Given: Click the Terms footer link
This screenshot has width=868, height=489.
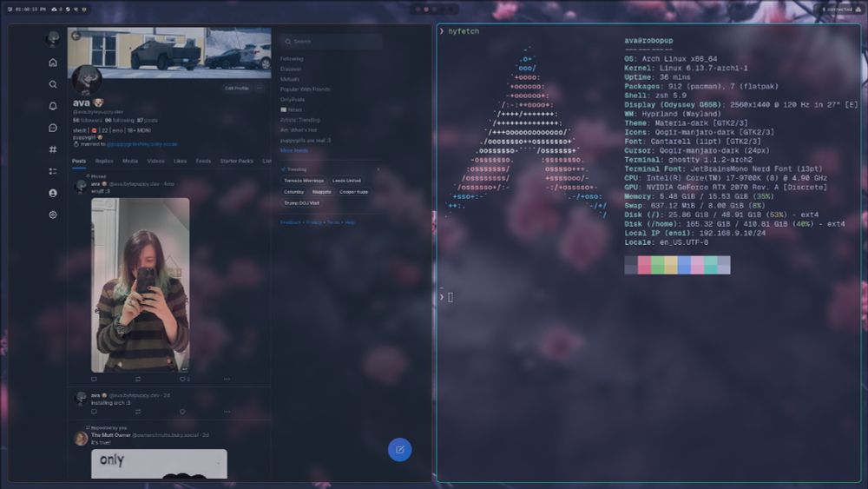Looking at the screenshot, I should point(333,222).
